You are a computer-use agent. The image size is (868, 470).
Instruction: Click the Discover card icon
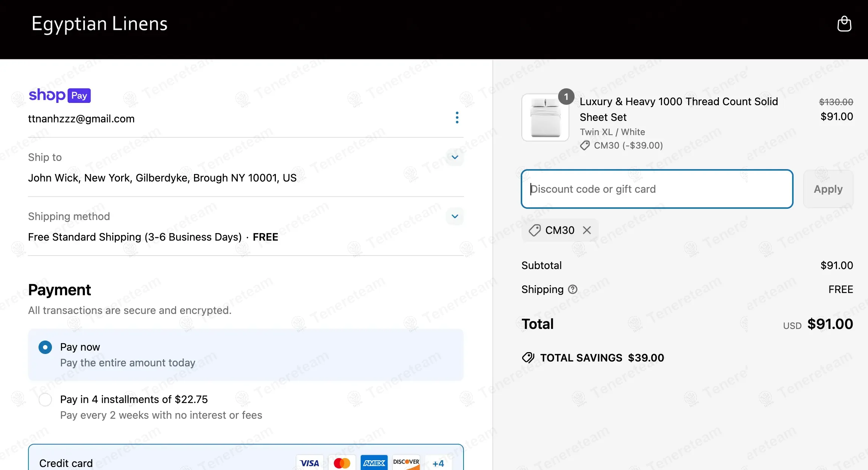[x=406, y=463]
